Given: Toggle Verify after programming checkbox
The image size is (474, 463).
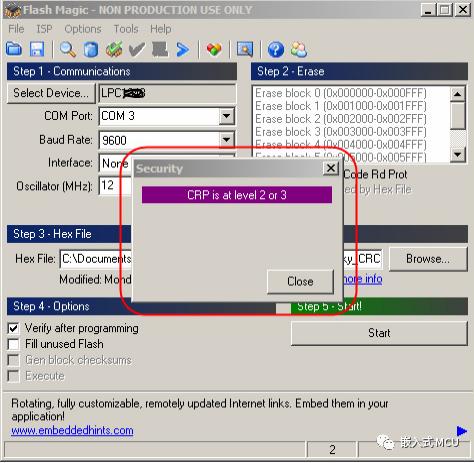Looking at the screenshot, I should pos(14,329).
